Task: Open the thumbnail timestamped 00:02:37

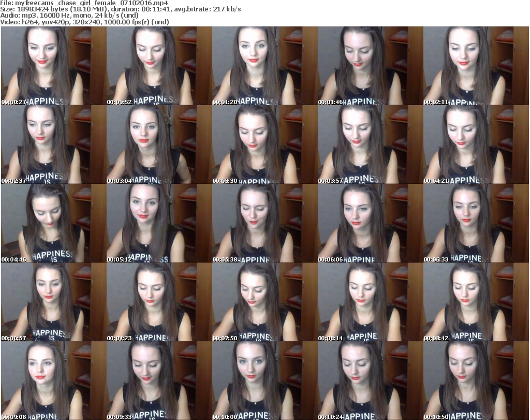Action: tap(53, 144)
